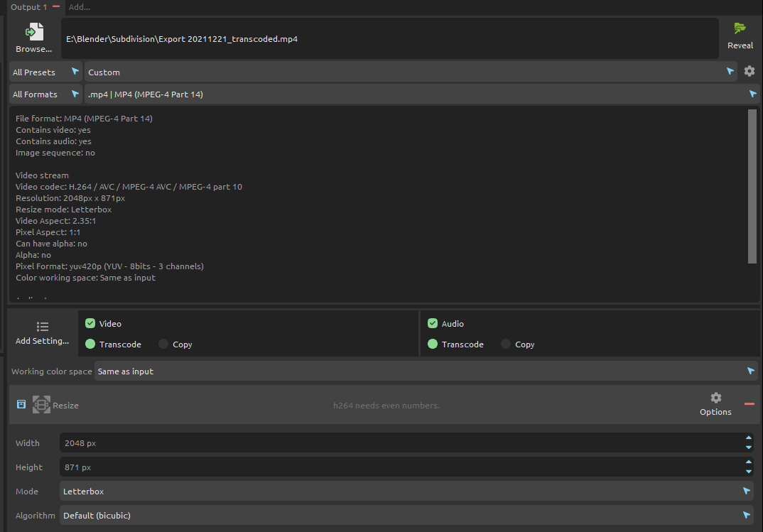Screen dimensions: 763x532
Task: Click the output file path field
Action: [390, 39]
